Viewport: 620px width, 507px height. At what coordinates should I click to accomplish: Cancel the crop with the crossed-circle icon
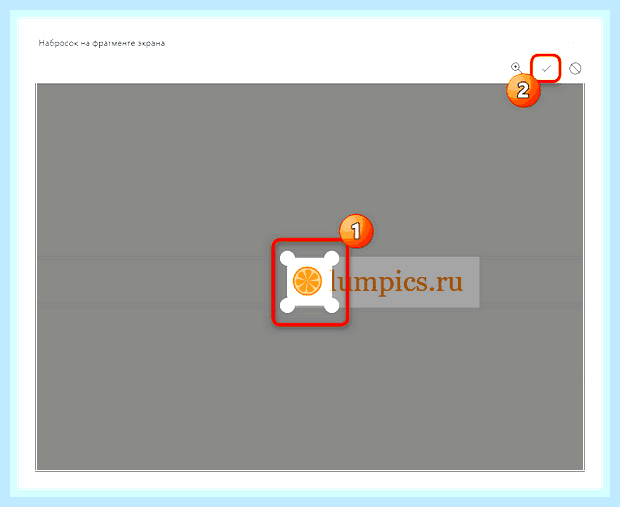(575, 68)
